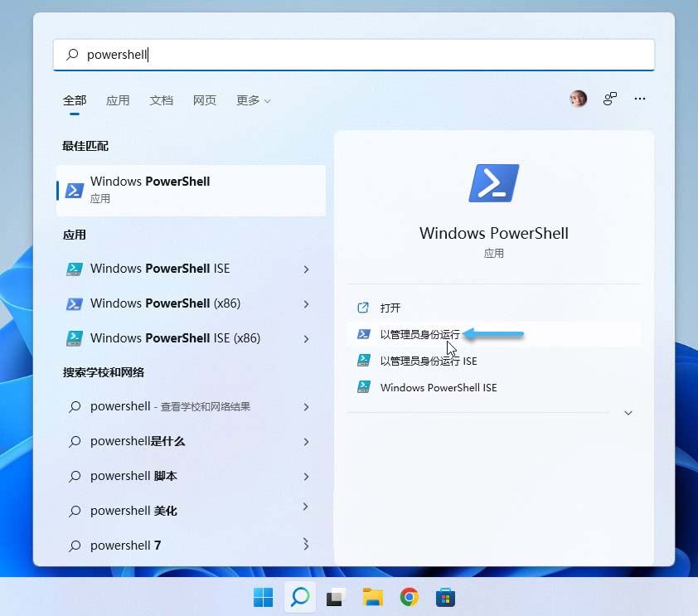Screen dimensions: 698x616
Task: Switch to the 应用 filter tab
Action: (x=119, y=100)
